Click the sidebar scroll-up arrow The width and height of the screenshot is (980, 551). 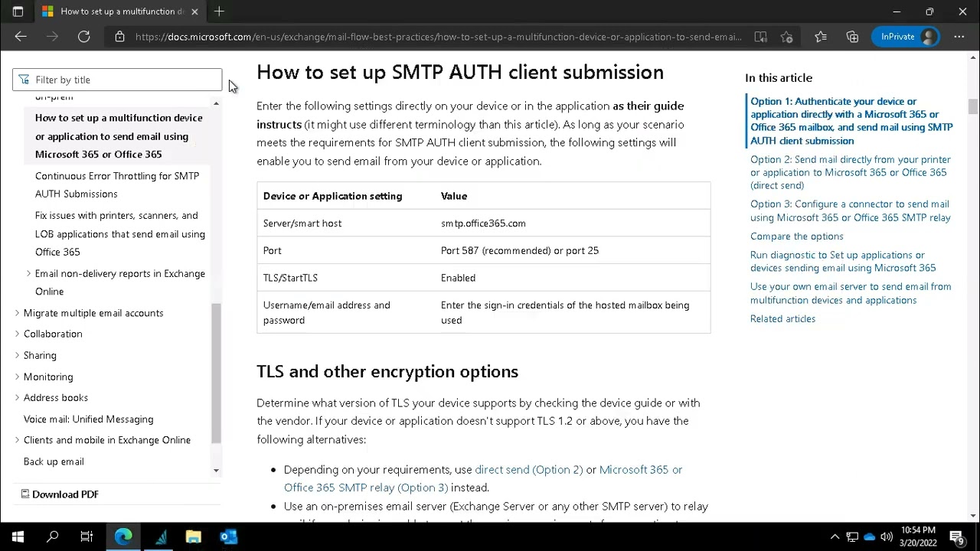point(217,103)
